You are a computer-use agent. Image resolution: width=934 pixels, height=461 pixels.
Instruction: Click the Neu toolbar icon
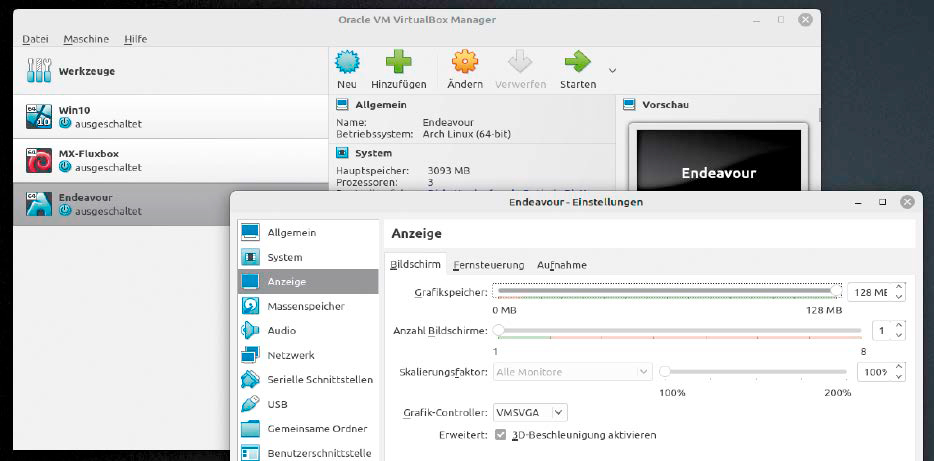tap(347, 62)
